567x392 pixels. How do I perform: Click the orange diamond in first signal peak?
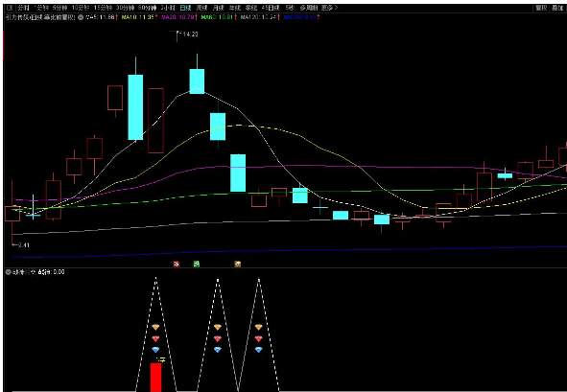tap(155, 328)
